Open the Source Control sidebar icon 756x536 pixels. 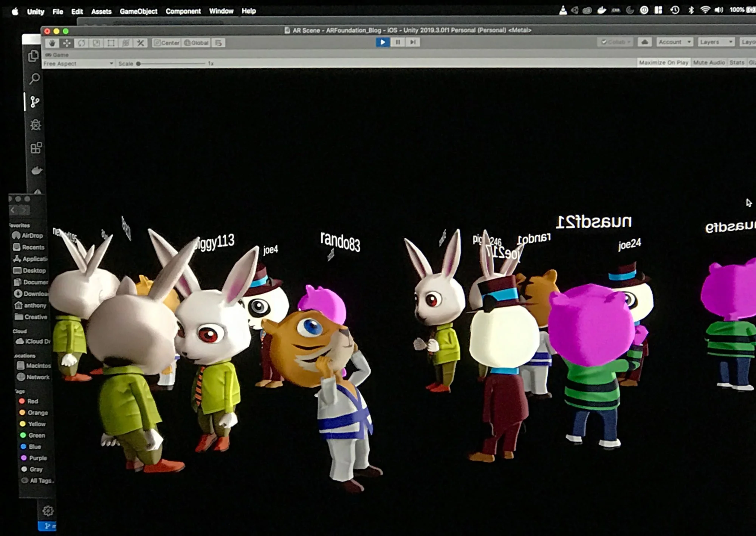pos(35,102)
